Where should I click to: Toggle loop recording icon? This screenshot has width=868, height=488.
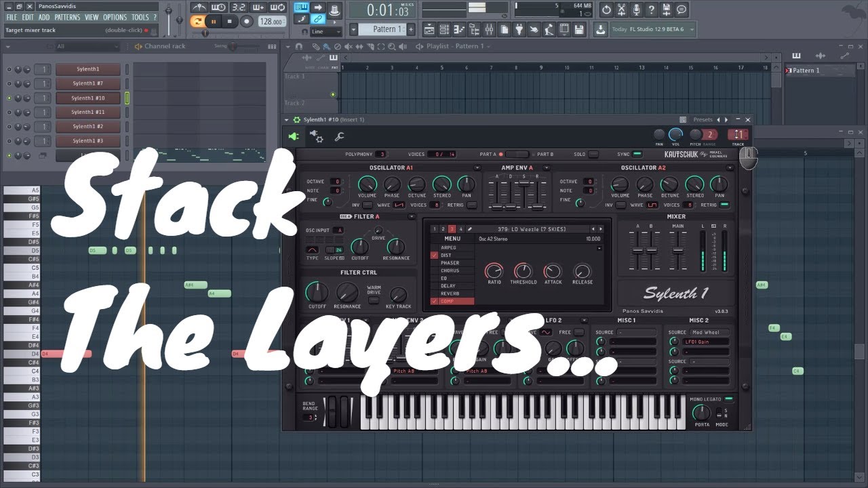tap(279, 8)
